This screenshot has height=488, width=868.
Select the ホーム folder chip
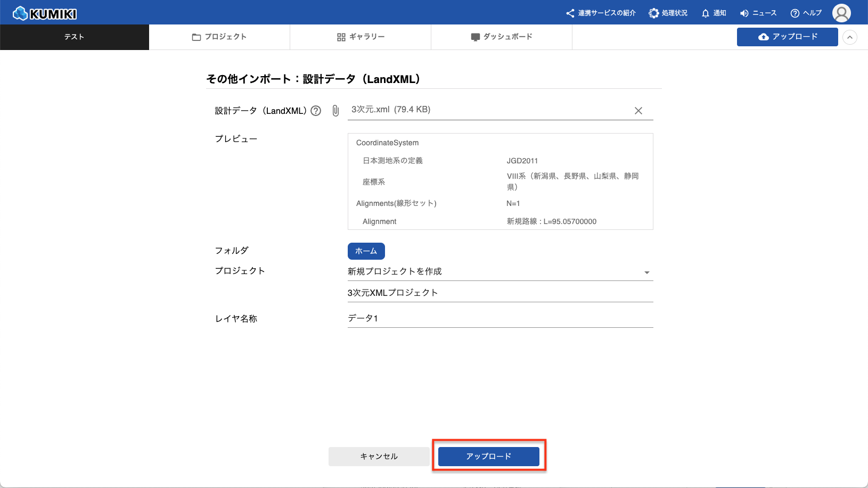pos(366,251)
